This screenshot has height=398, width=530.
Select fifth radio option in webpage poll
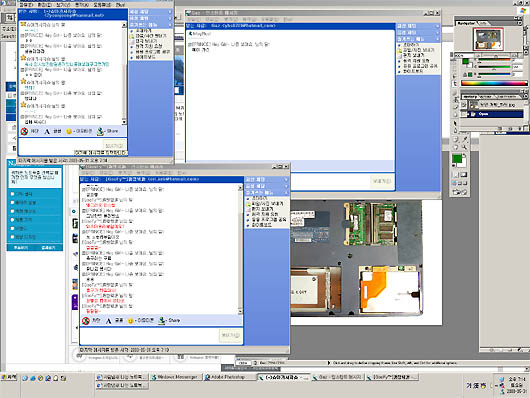(13, 228)
